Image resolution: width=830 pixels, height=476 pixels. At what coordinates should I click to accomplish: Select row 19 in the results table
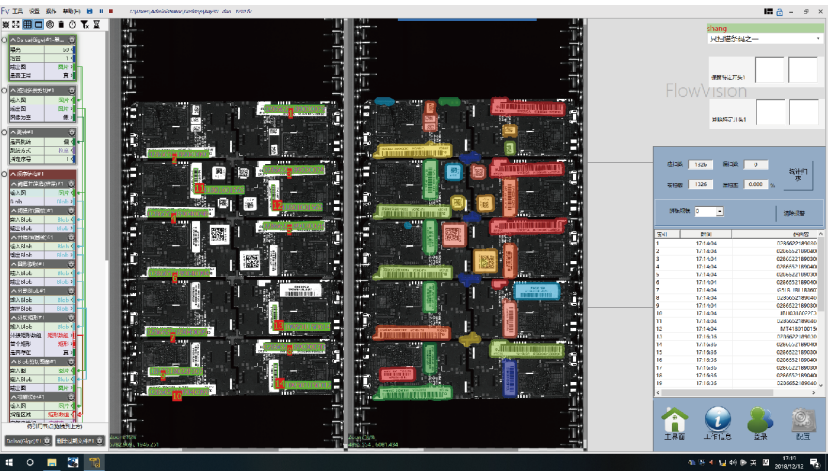(736, 383)
